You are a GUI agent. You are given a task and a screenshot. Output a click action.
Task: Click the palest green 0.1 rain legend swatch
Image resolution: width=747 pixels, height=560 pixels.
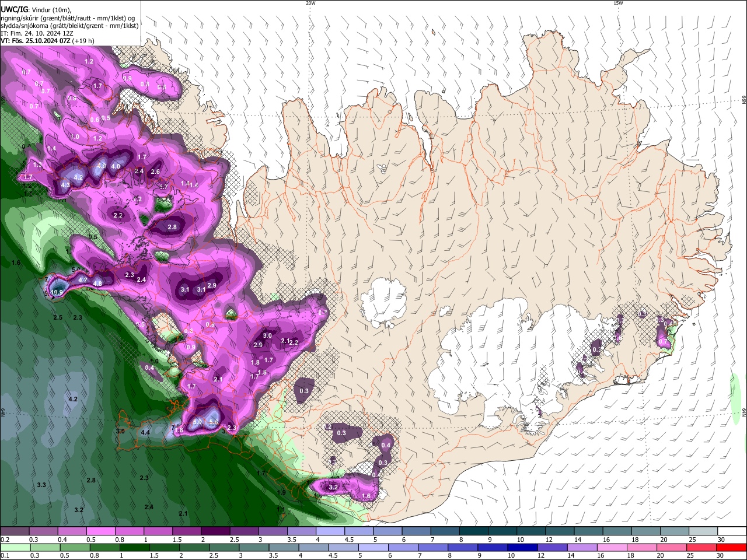(15, 547)
